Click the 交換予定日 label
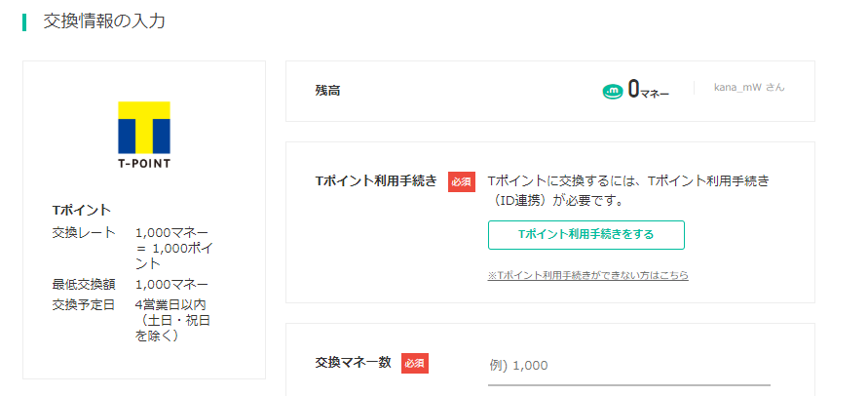This screenshot has height=396, width=868. click(84, 305)
